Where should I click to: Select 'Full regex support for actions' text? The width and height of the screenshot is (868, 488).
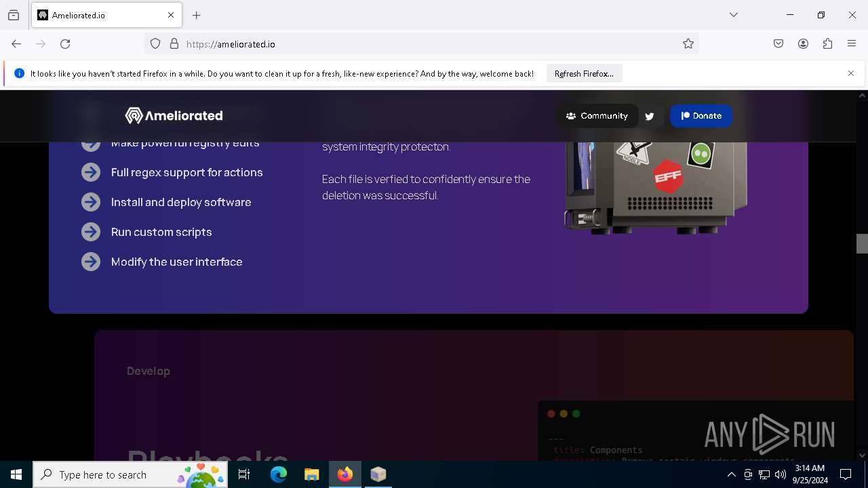point(187,172)
